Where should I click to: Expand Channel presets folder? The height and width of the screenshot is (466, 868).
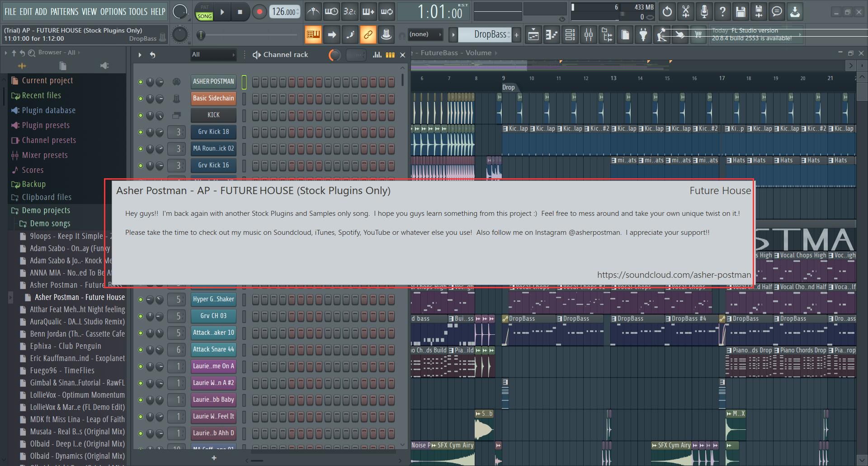coord(49,140)
